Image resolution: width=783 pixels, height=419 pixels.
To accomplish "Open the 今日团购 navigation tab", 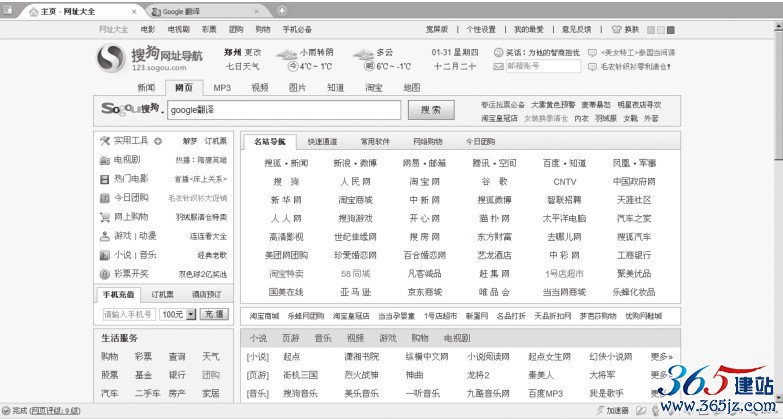I will 480,142.
